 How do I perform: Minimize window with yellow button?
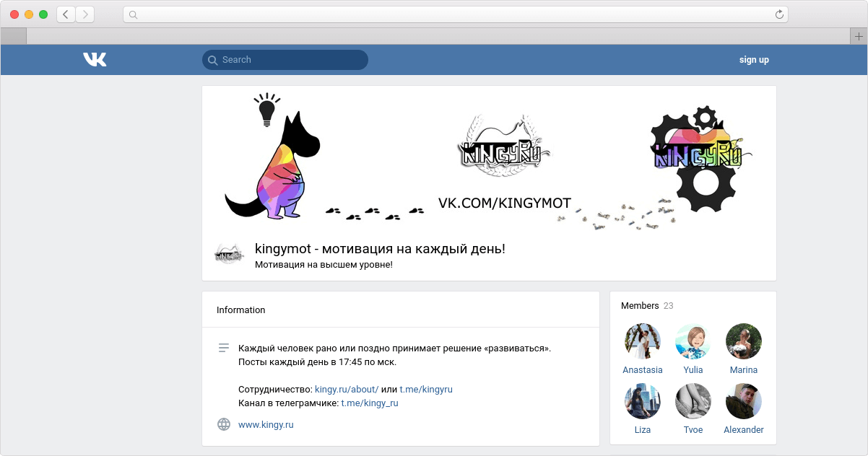click(x=29, y=14)
